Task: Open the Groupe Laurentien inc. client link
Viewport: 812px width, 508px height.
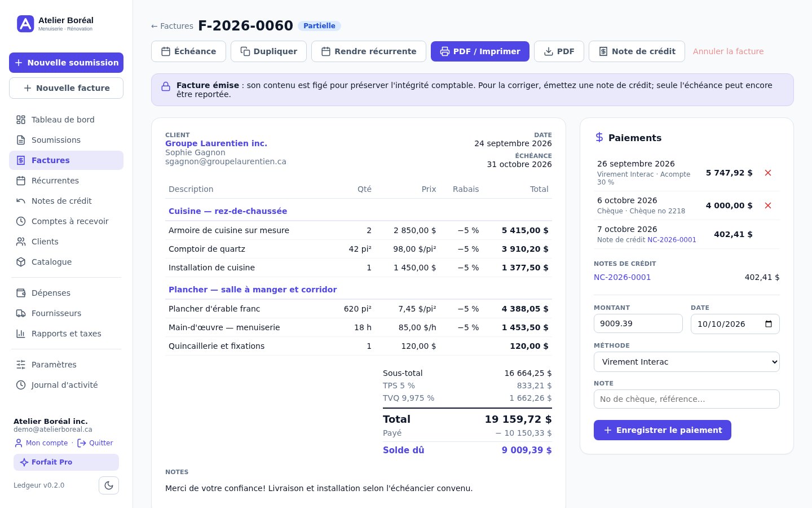Action: 216,143
